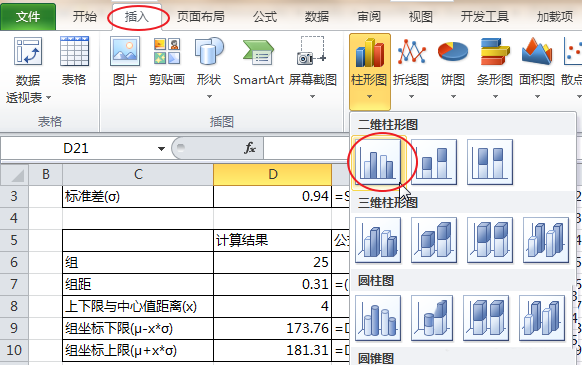Expand the 折线图 dropdown arrow
The height and width of the screenshot is (365, 582).
click(411, 97)
